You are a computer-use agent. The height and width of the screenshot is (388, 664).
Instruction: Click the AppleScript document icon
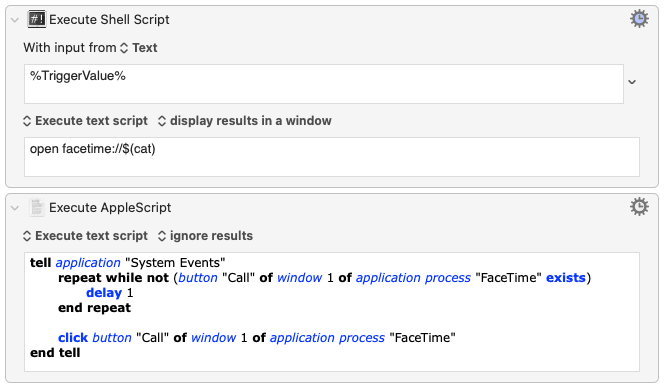pos(37,208)
